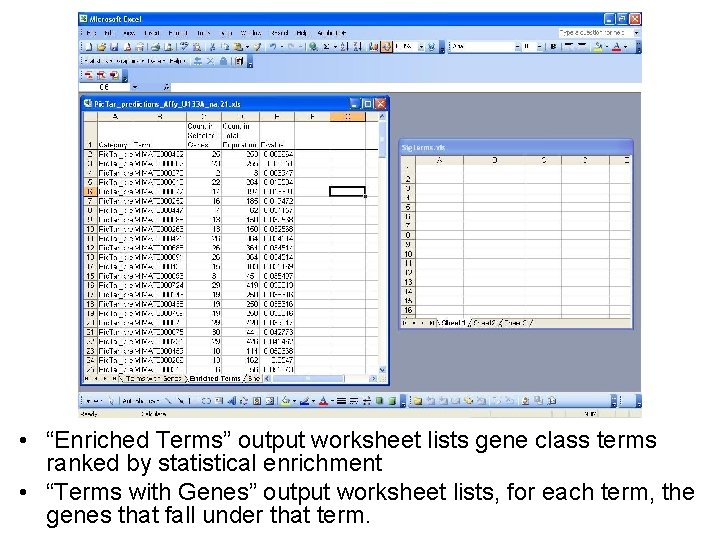Click the Fill Color bucket on Formatting toolbar
The height and width of the screenshot is (540, 720).
tap(597, 46)
